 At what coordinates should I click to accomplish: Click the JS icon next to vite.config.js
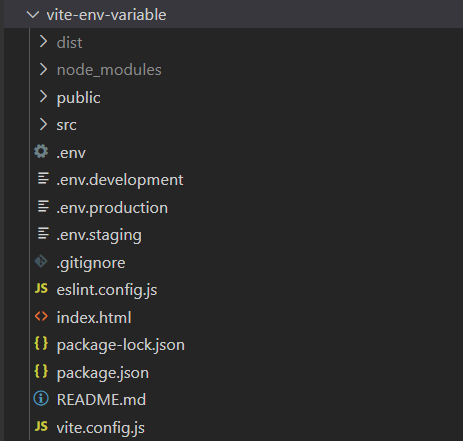(41, 426)
